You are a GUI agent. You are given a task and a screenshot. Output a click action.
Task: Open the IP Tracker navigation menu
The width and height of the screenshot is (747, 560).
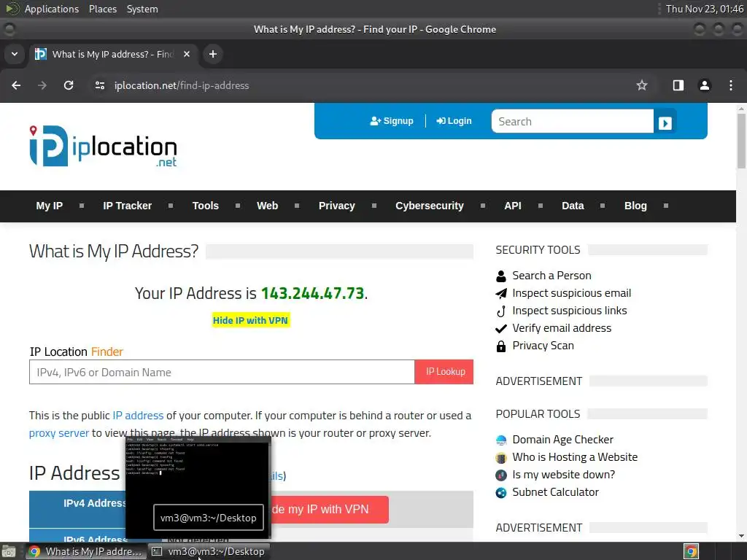point(127,206)
